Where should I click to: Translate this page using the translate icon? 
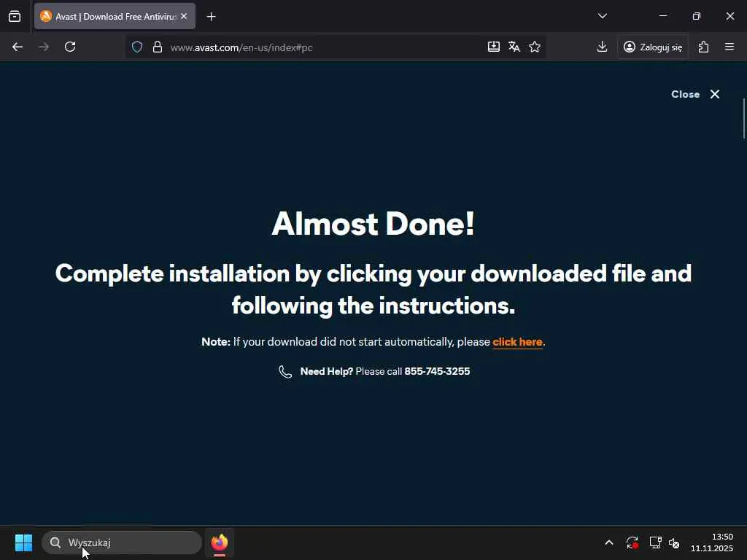click(x=514, y=47)
